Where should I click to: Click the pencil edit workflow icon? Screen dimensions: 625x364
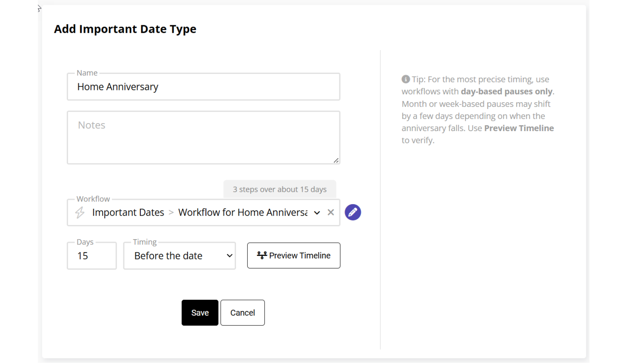(353, 212)
